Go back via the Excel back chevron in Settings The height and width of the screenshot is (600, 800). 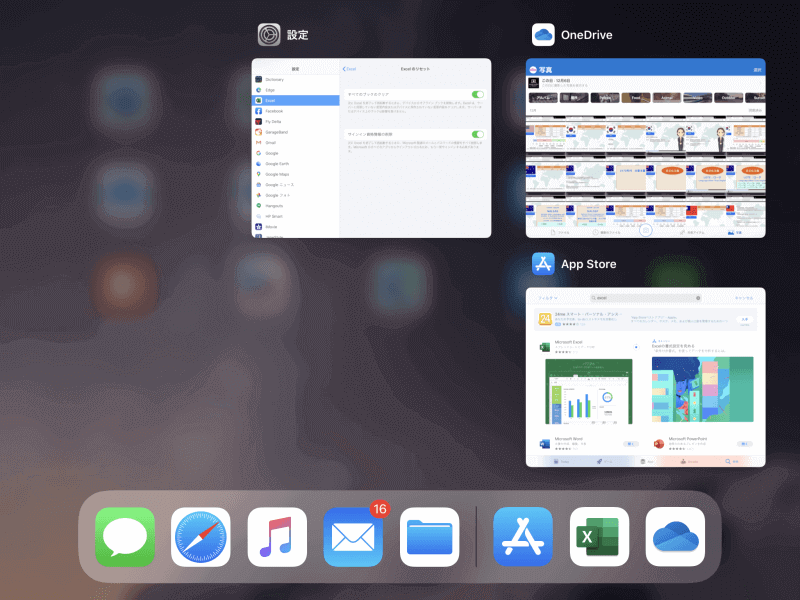[349, 69]
